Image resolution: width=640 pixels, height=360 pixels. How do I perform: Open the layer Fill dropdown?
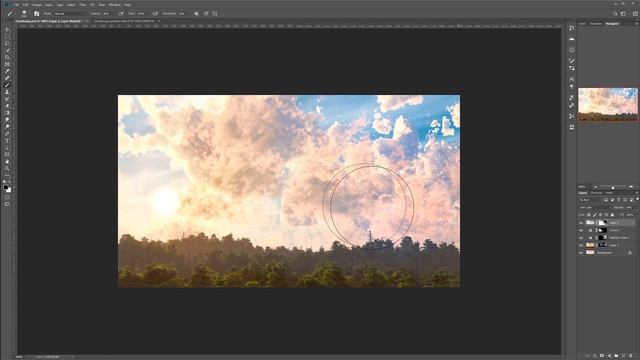630,215
